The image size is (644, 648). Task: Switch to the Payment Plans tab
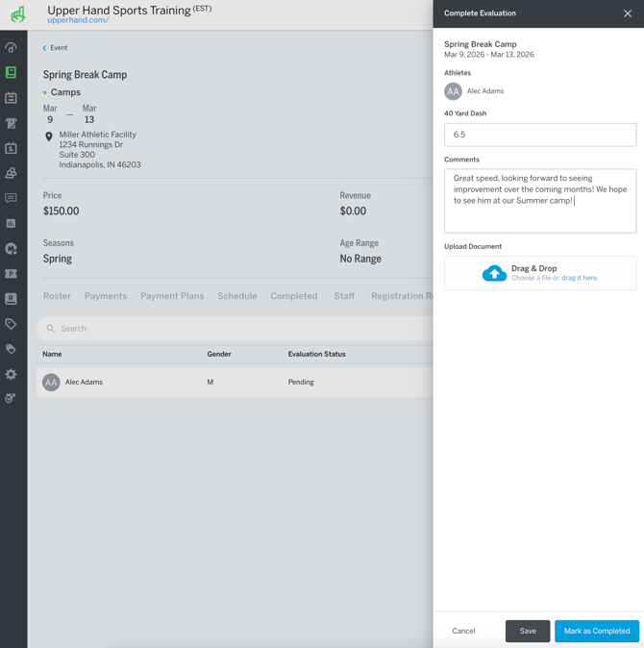click(172, 296)
